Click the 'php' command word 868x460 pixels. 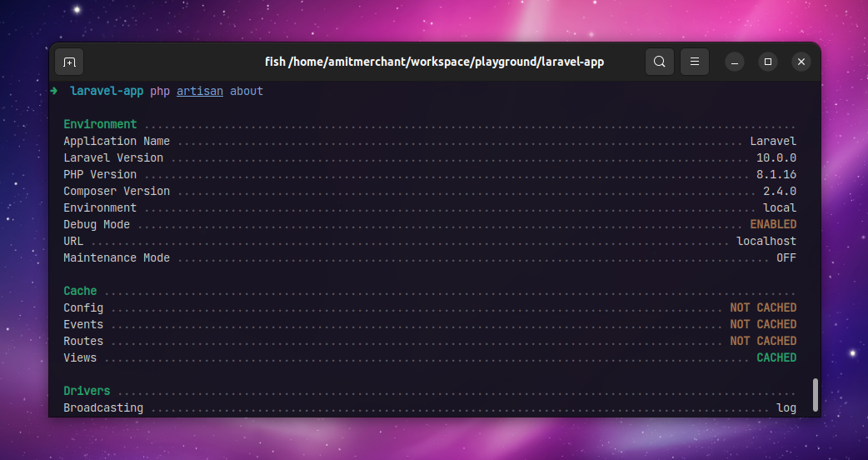coord(160,92)
